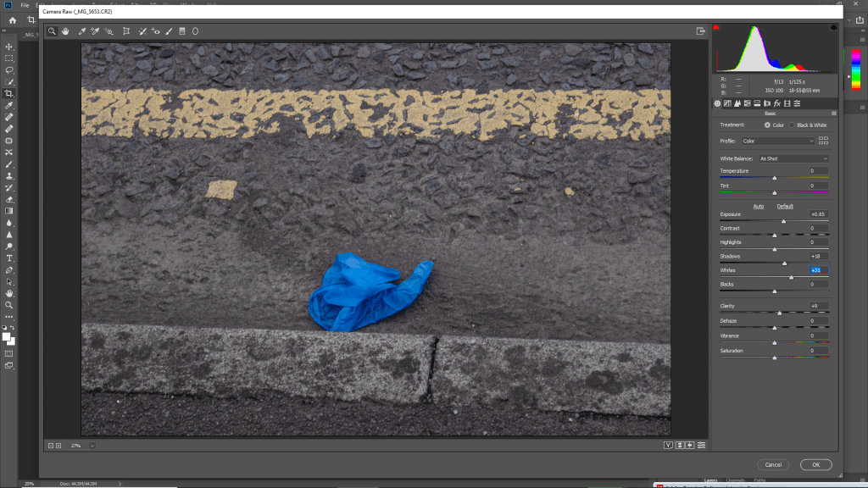Toggle the shadow clipping warning in histogram

pyautogui.click(x=717, y=28)
